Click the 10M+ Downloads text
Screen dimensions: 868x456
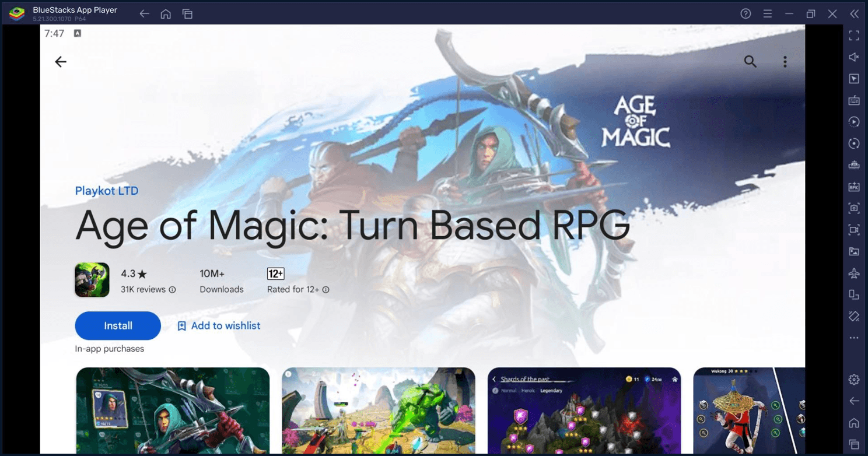[222, 281]
